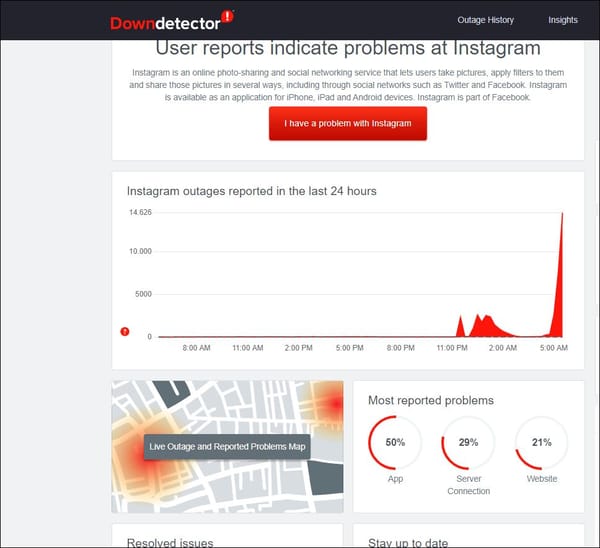Click the 'Stay up to date' heading
This screenshot has height=548, width=600.
(x=408, y=543)
